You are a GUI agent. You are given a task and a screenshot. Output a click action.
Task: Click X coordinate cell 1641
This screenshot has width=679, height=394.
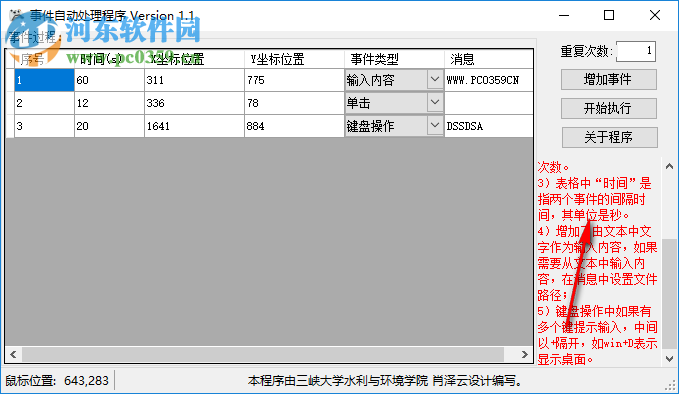pos(194,126)
